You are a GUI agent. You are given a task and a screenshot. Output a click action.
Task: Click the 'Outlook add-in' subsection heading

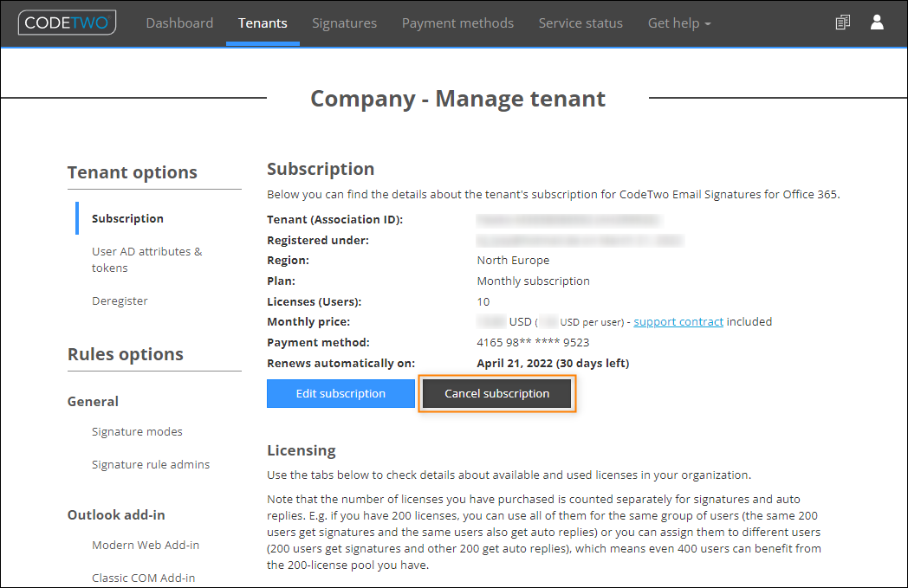(x=116, y=515)
